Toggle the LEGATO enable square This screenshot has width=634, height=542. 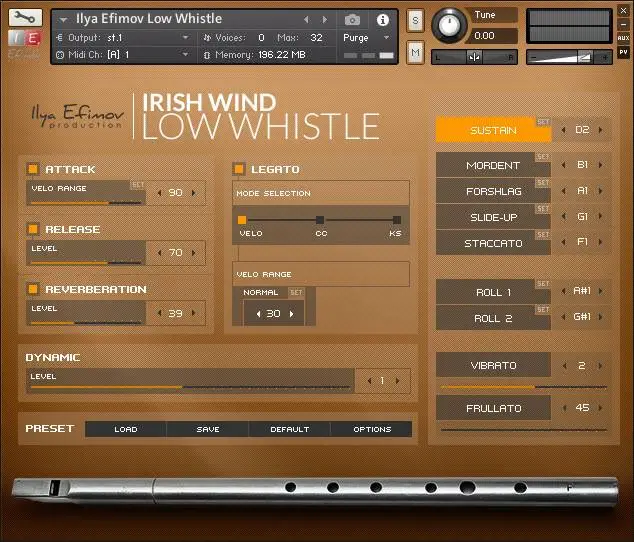point(239,169)
